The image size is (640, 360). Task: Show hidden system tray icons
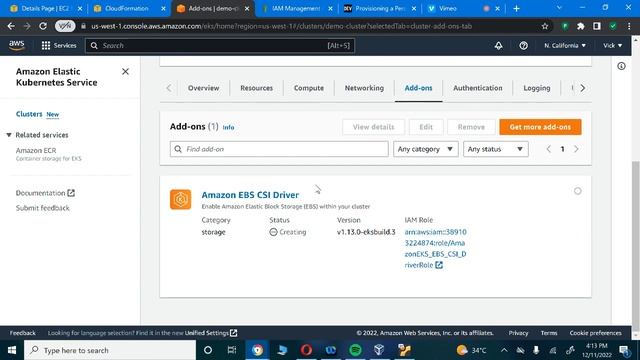click(x=504, y=350)
